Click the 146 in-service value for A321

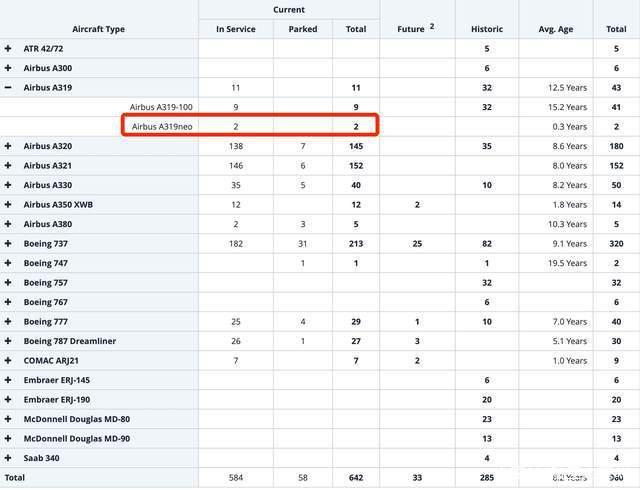236,166
